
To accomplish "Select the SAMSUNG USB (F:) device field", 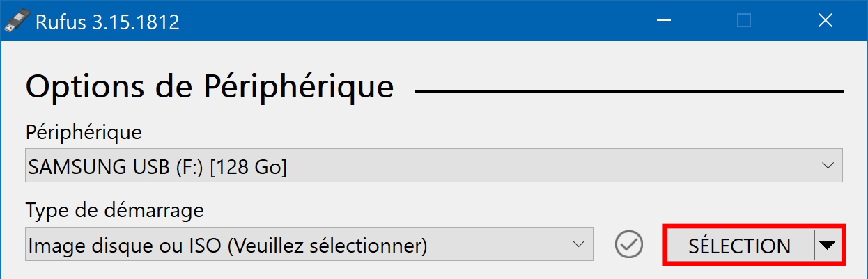I will [434, 166].
